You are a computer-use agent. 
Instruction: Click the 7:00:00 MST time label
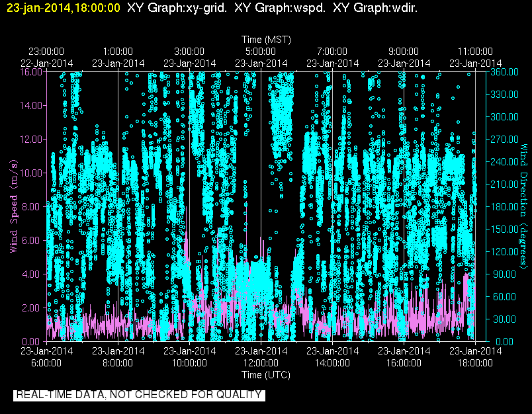[x=332, y=52]
